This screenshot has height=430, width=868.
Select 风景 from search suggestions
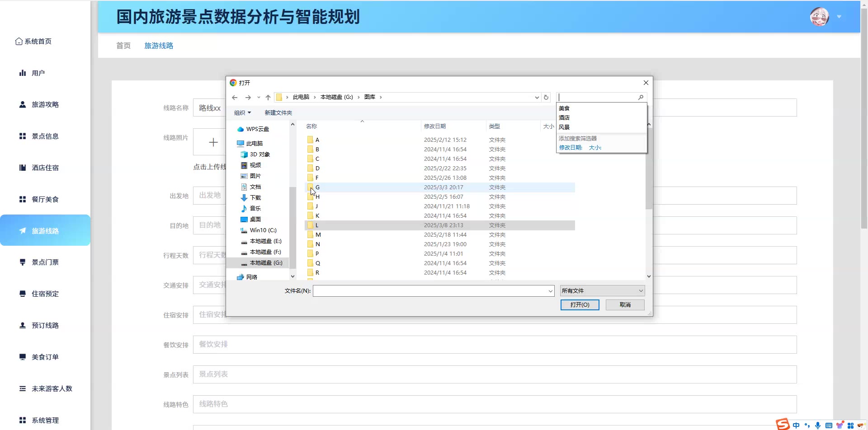tap(564, 127)
